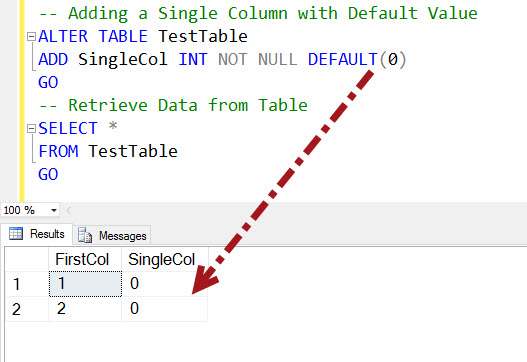527x362 pixels.
Task: Click the NOT NULL keywords
Action: point(258,59)
